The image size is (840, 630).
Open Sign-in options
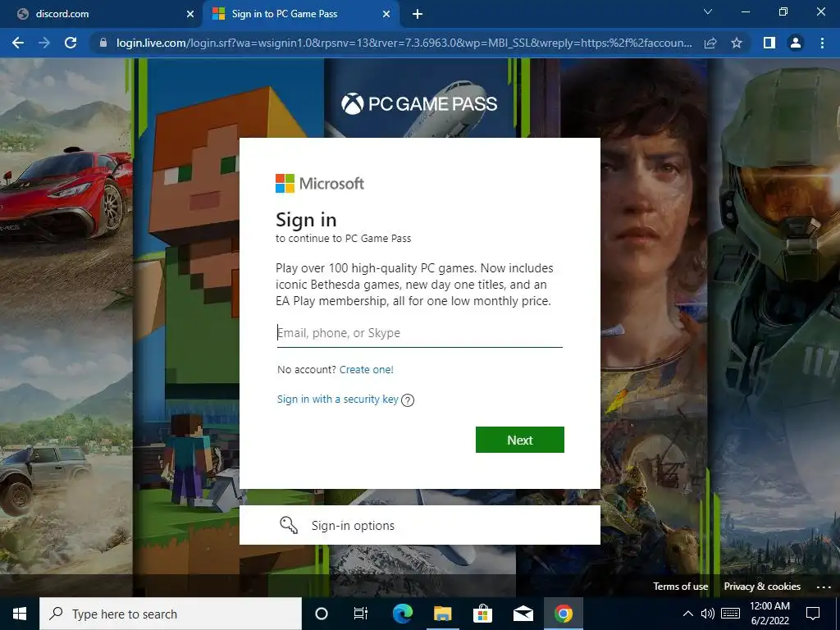pyautogui.click(x=419, y=525)
